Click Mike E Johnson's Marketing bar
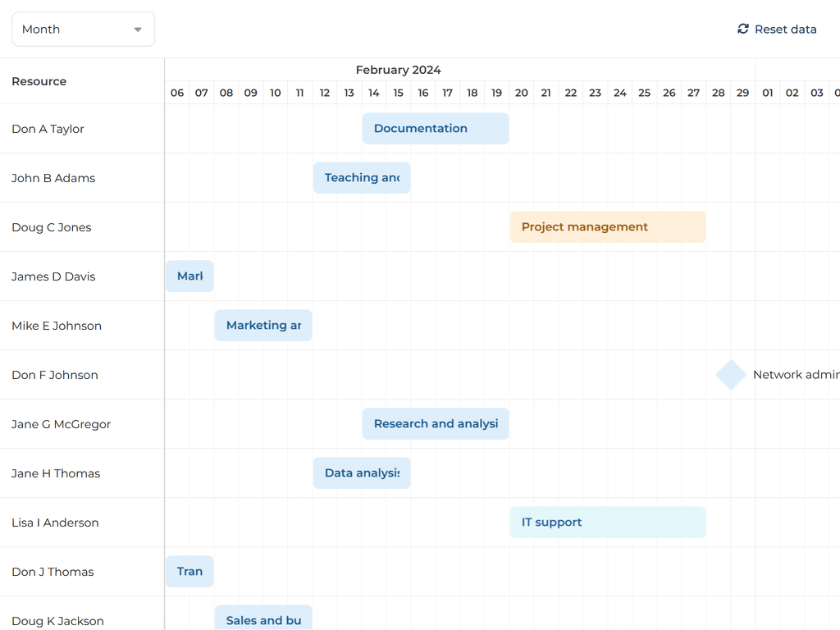The image size is (840, 630). 263,326
